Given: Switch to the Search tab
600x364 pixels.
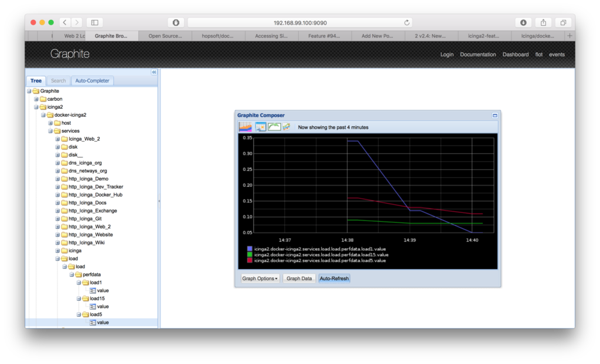Looking at the screenshot, I should [58, 81].
